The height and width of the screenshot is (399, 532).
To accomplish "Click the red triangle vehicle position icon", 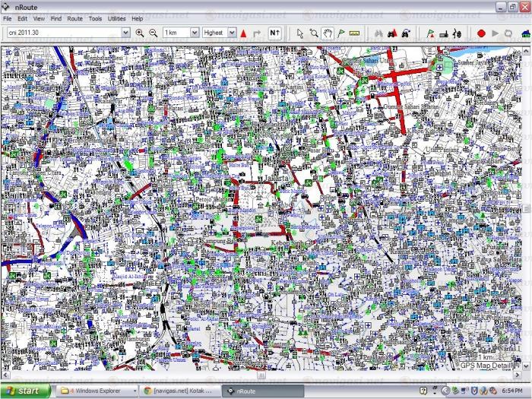I will tap(243, 33).
